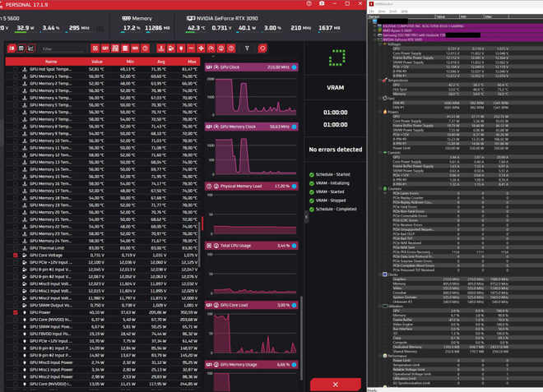543x392 pixels.
Task: Open the Tools menu in HWMonitor
Action: point(393,12)
